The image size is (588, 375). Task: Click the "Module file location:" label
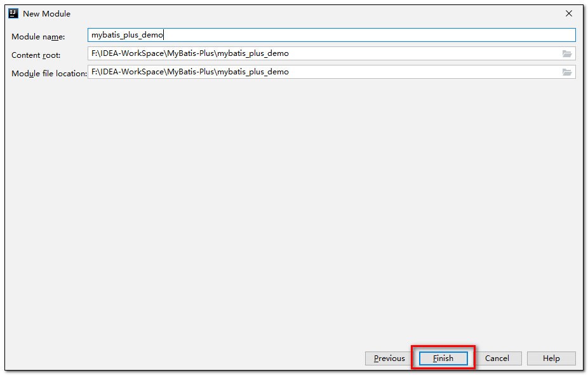click(x=49, y=74)
